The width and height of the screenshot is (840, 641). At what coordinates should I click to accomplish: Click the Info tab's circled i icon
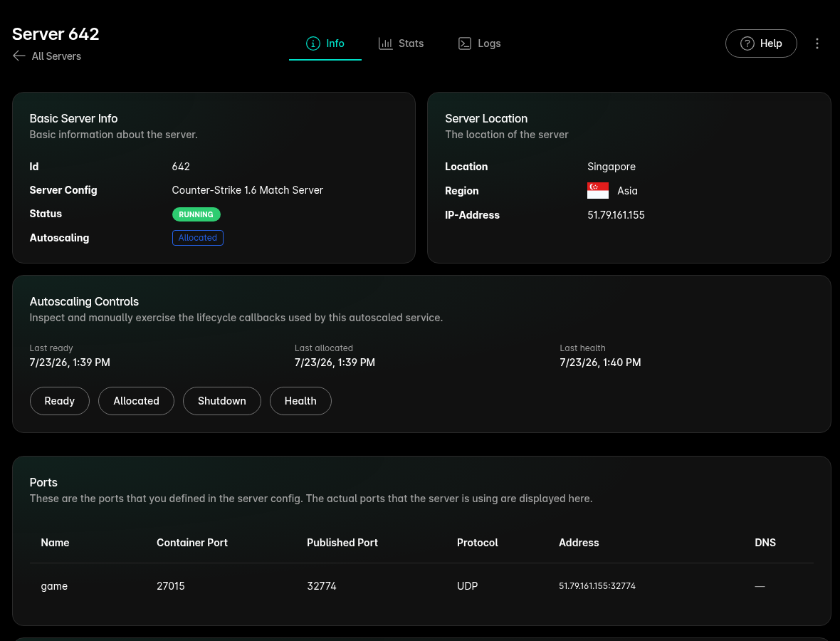[x=313, y=43]
